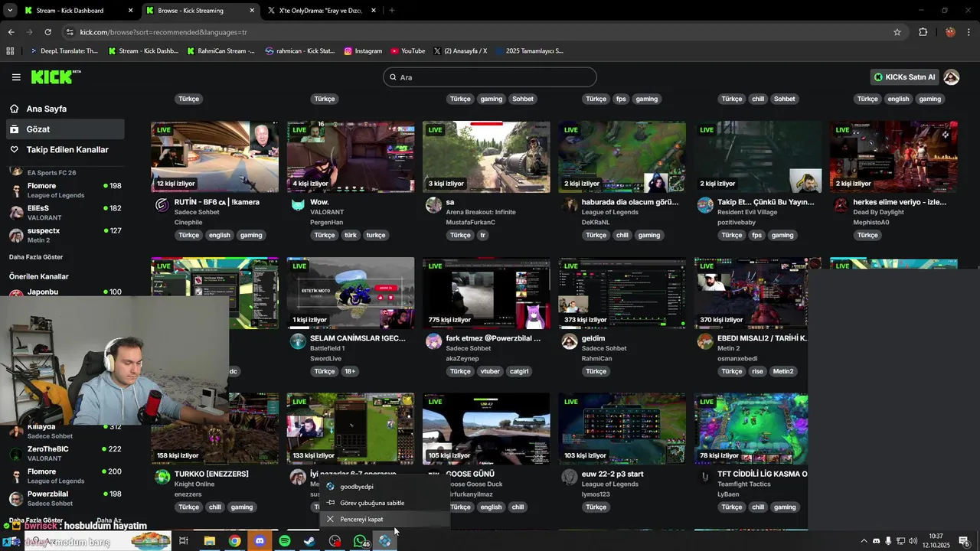Click PergenHan channel avatar icon
Screen dimensions: 980x551
pyautogui.click(x=298, y=205)
